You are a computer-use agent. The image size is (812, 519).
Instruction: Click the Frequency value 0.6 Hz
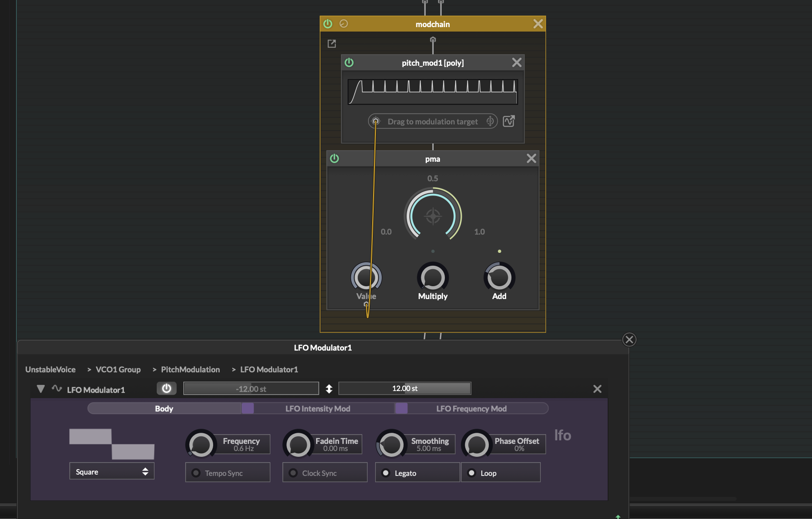click(244, 449)
